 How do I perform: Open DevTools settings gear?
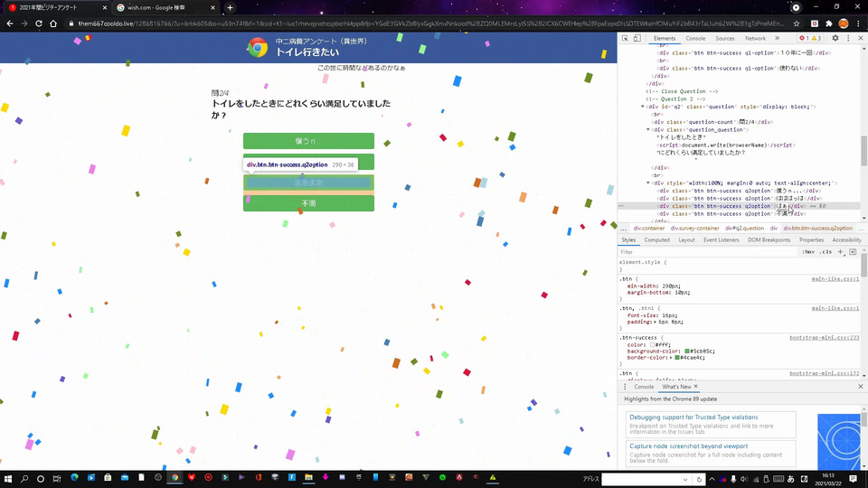[835, 38]
